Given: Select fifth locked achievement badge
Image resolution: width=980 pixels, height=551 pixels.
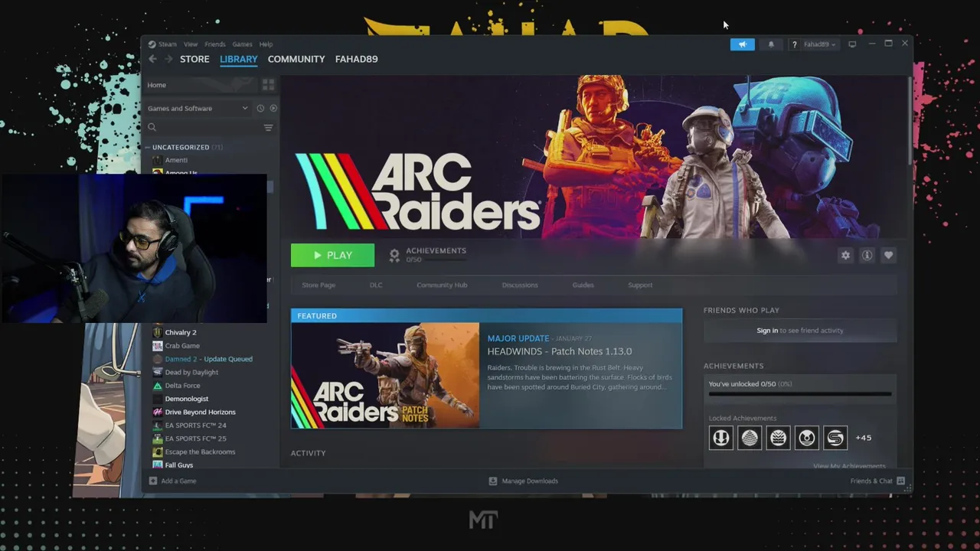Looking at the screenshot, I should (x=835, y=438).
